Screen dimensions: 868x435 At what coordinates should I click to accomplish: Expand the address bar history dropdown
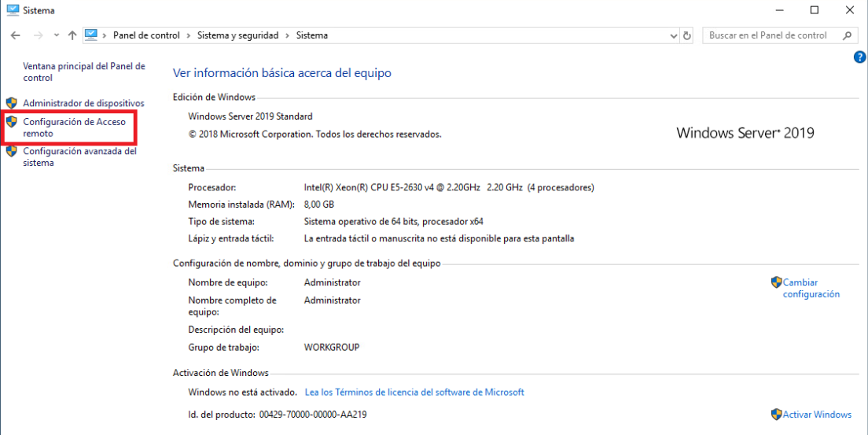(x=673, y=35)
